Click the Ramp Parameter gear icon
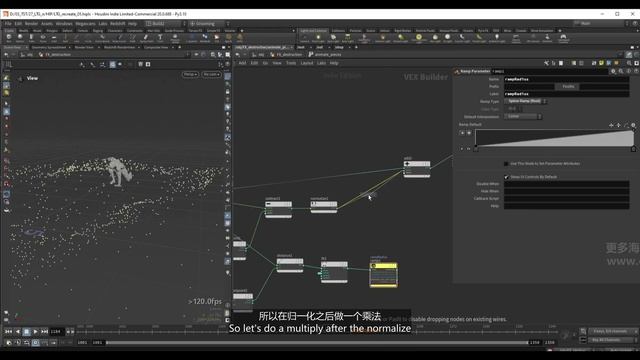The image size is (640, 360). click(613, 71)
